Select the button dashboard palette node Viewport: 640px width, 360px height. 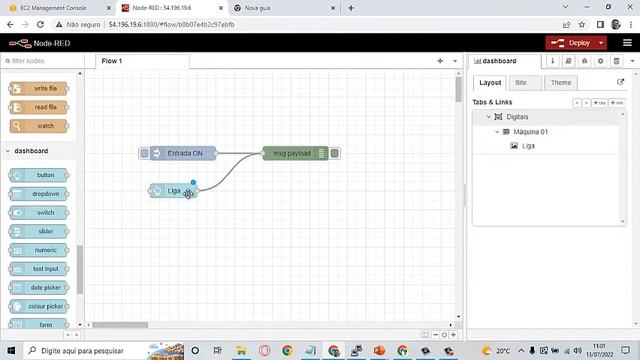point(38,175)
